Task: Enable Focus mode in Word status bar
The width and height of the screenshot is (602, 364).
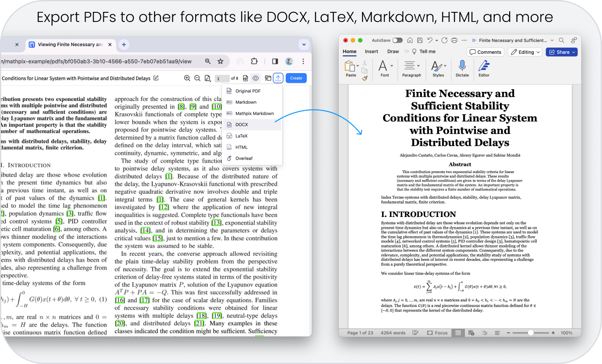Action: [437, 333]
